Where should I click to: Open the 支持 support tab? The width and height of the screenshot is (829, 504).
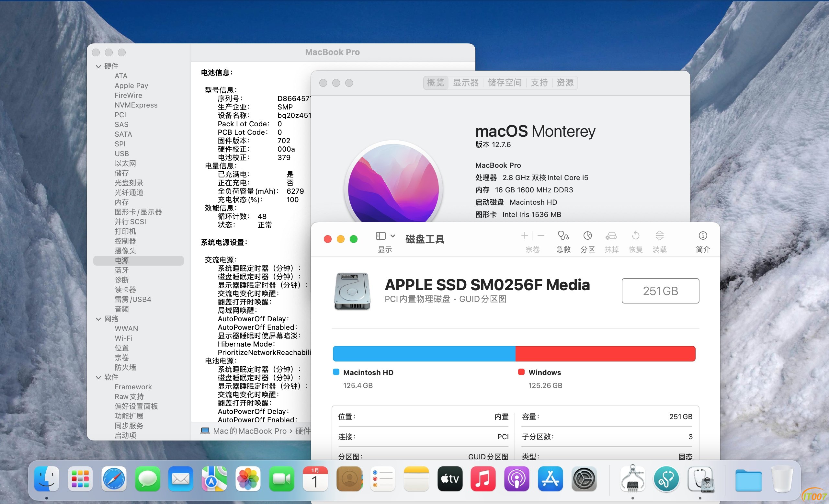[539, 83]
